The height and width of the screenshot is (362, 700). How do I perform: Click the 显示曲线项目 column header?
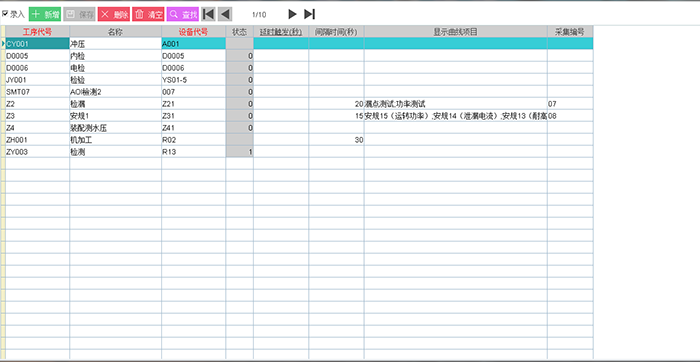[x=456, y=32]
